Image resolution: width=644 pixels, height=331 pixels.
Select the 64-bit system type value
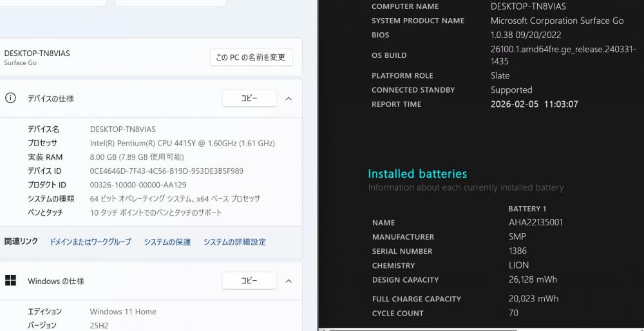pyautogui.click(x=175, y=199)
